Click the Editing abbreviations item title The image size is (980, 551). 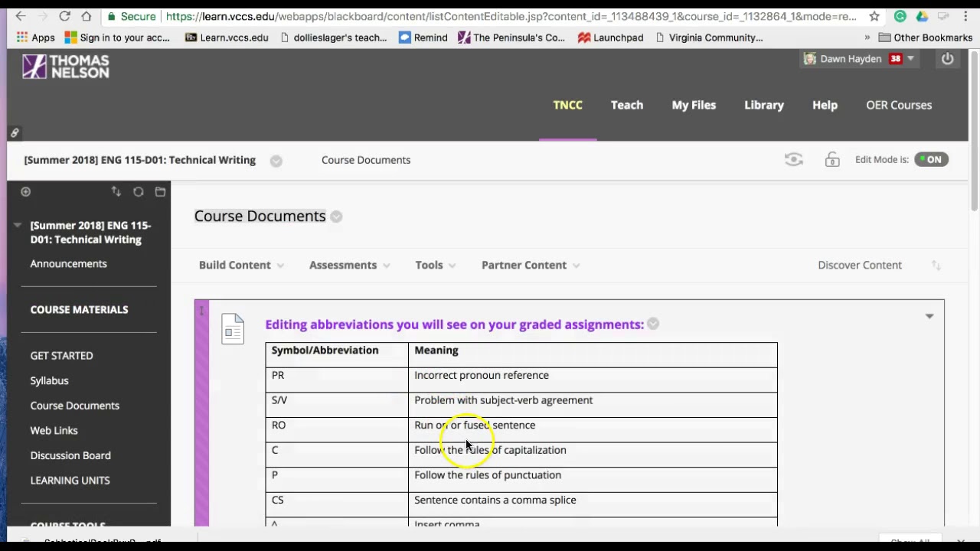coord(455,324)
